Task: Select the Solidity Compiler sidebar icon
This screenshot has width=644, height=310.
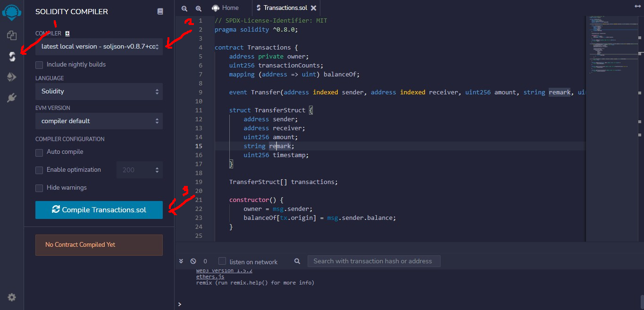Action: (11, 57)
